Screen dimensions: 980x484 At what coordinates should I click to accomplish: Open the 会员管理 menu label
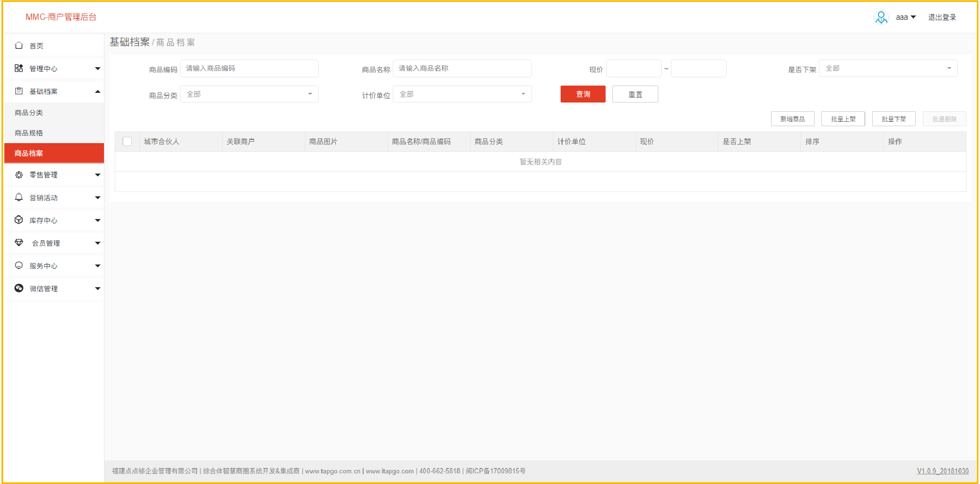[46, 243]
